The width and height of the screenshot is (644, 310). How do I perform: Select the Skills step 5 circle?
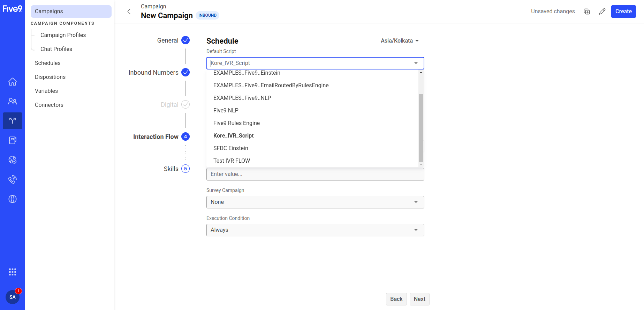pos(185,169)
